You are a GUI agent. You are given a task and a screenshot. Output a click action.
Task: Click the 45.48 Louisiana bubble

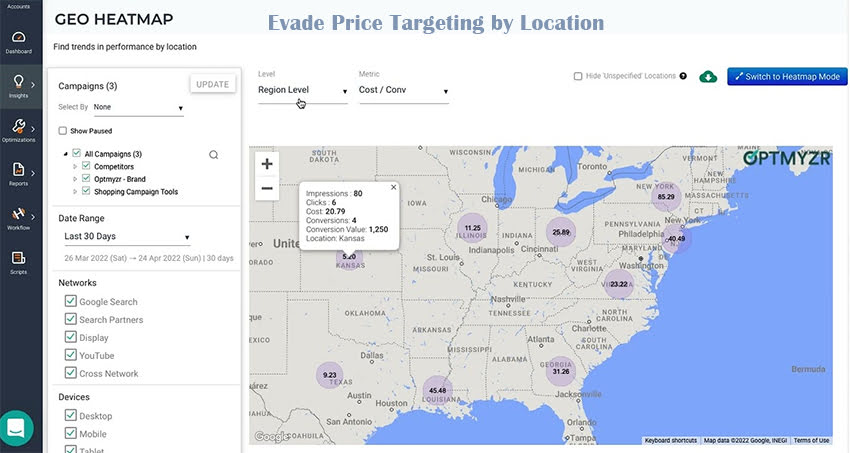click(x=437, y=391)
